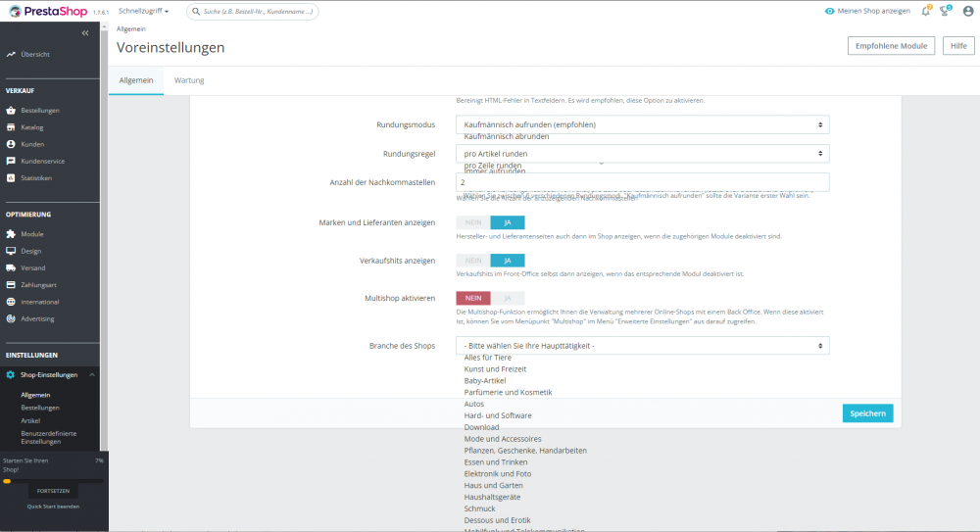Viewport: 980px width, 532px height.
Task: Click the eye icon by Meinen Shop anzeigen
Action: point(829,11)
